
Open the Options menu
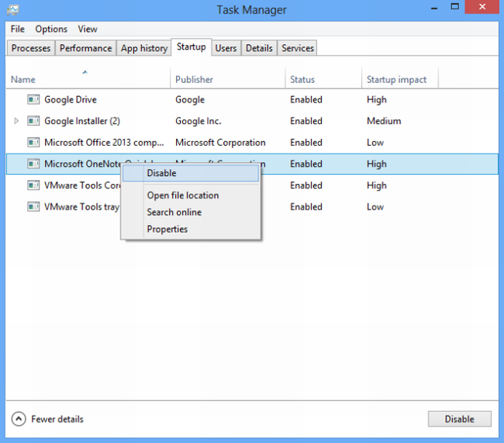coord(51,29)
